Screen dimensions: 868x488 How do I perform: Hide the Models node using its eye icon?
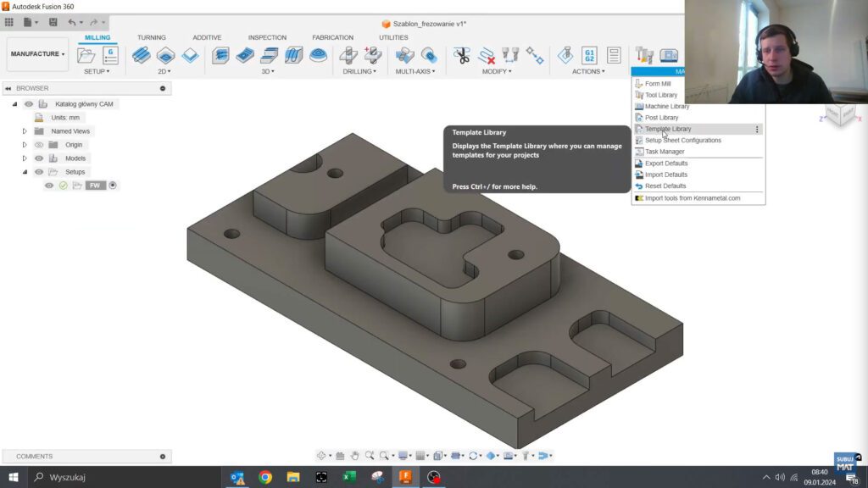click(39, 158)
